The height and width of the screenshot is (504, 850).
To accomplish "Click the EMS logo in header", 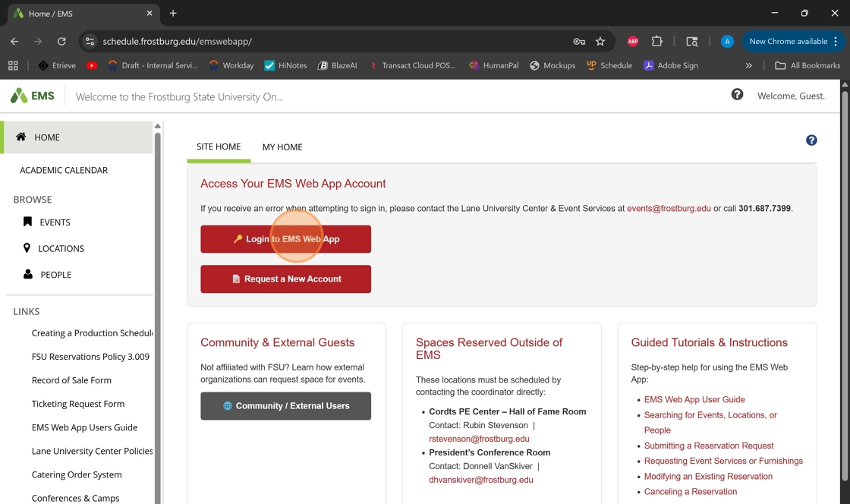I will (x=33, y=96).
